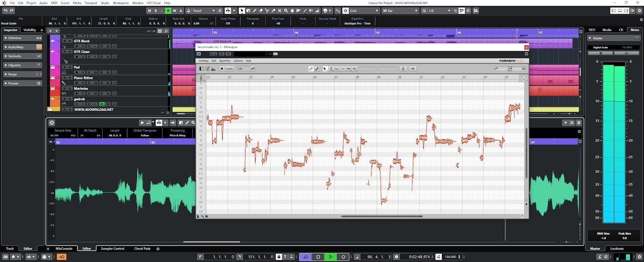Pick the Erase tool in the toolbar
Viewport: 644px width, 262px height.
tap(260, 10)
